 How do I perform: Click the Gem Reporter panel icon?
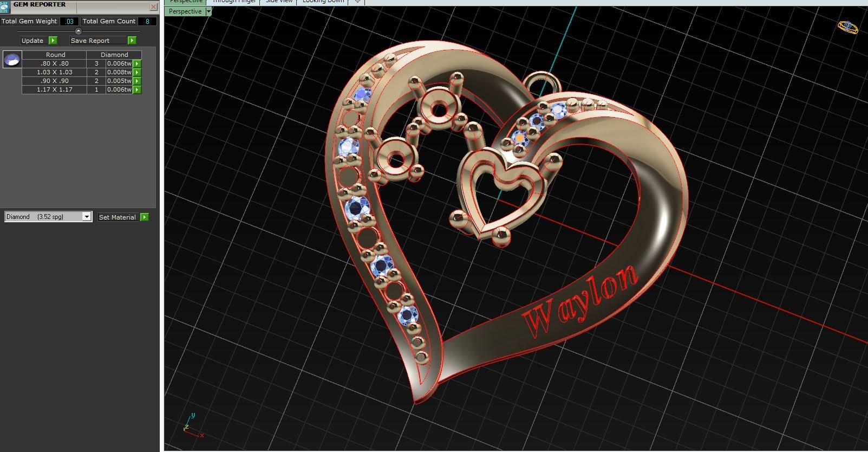(5, 7)
